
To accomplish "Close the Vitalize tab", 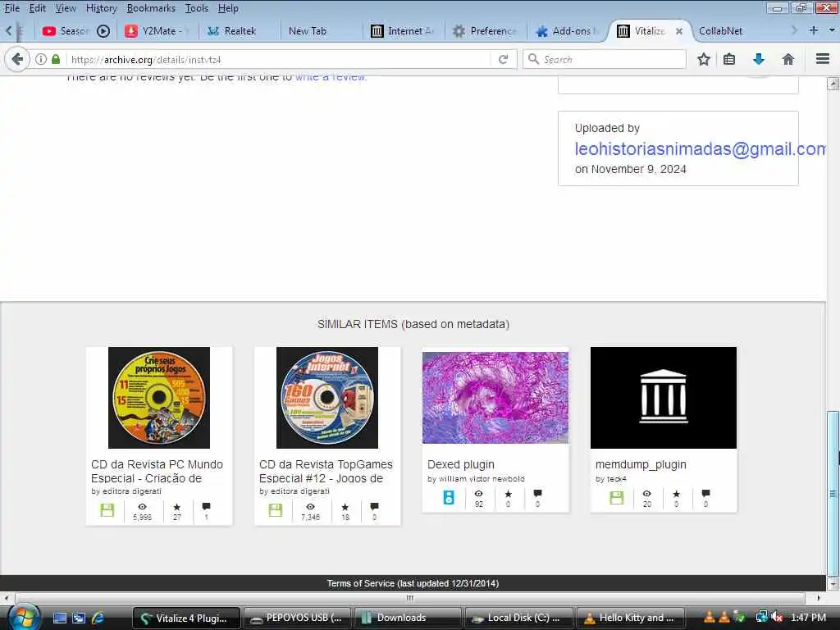I will click(x=678, y=31).
